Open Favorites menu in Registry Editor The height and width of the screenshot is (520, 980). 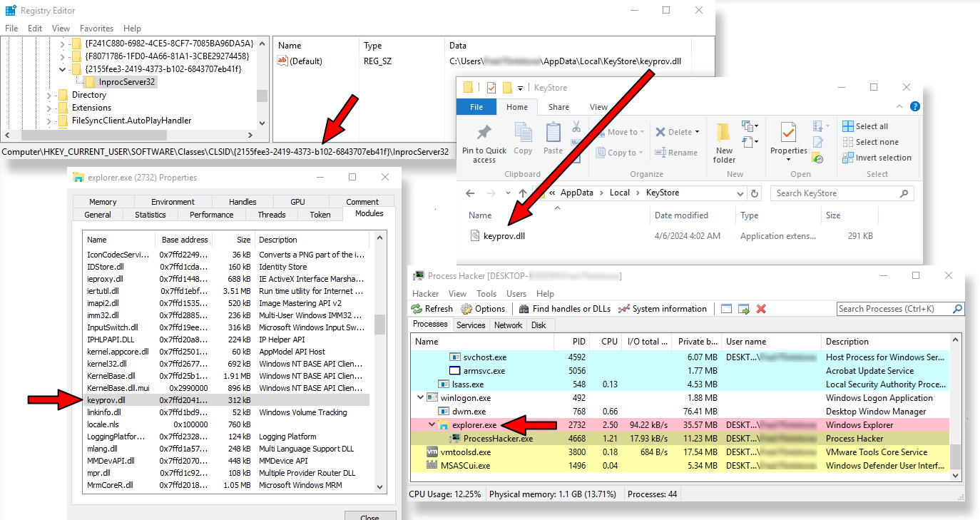[x=96, y=29]
